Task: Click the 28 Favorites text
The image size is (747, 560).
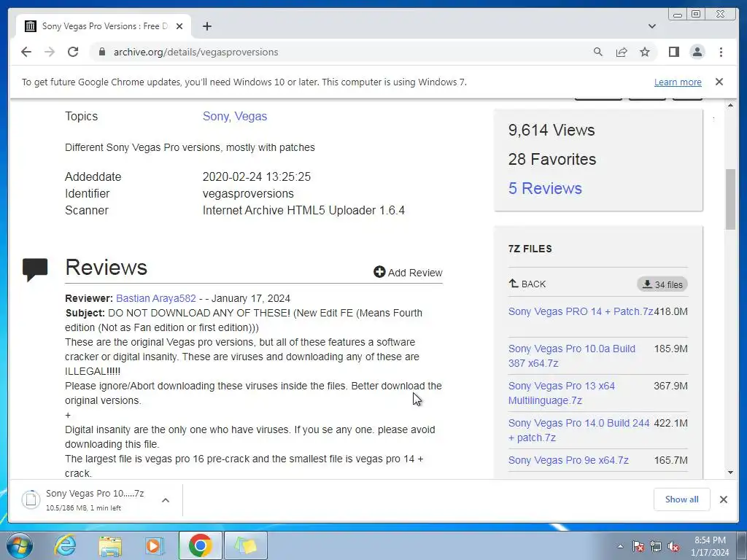Action: (552, 159)
